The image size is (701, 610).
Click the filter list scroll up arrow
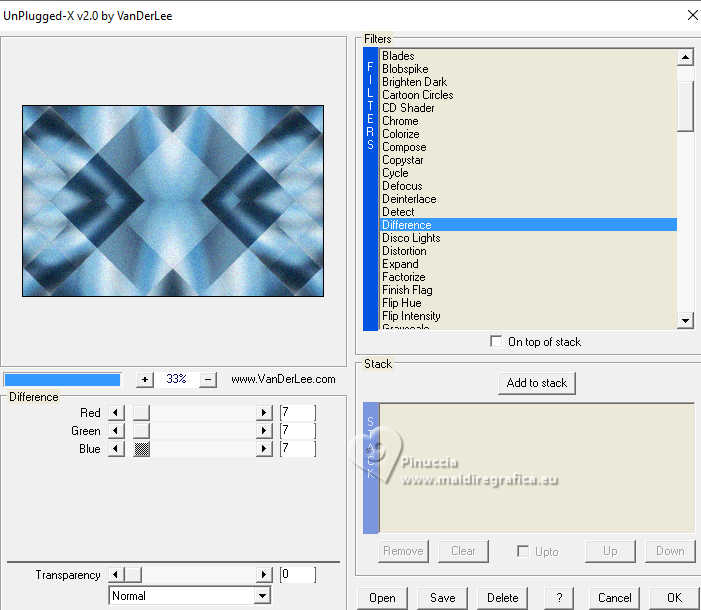pos(685,57)
